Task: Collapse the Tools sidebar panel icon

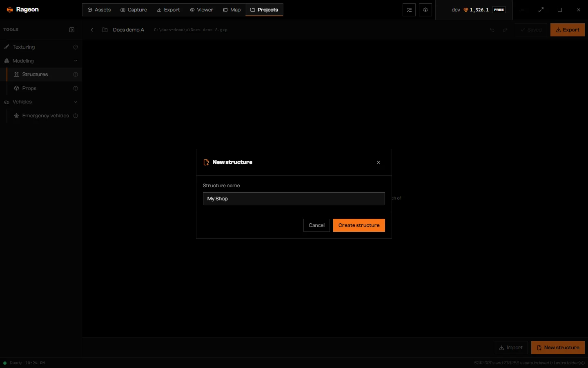Action: [72, 30]
